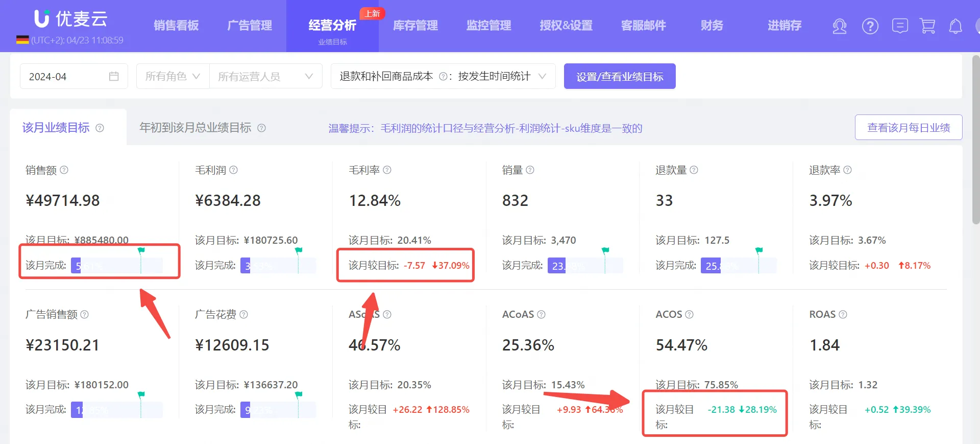Click help icon next to 销售额
980x444 pixels.
64,170
